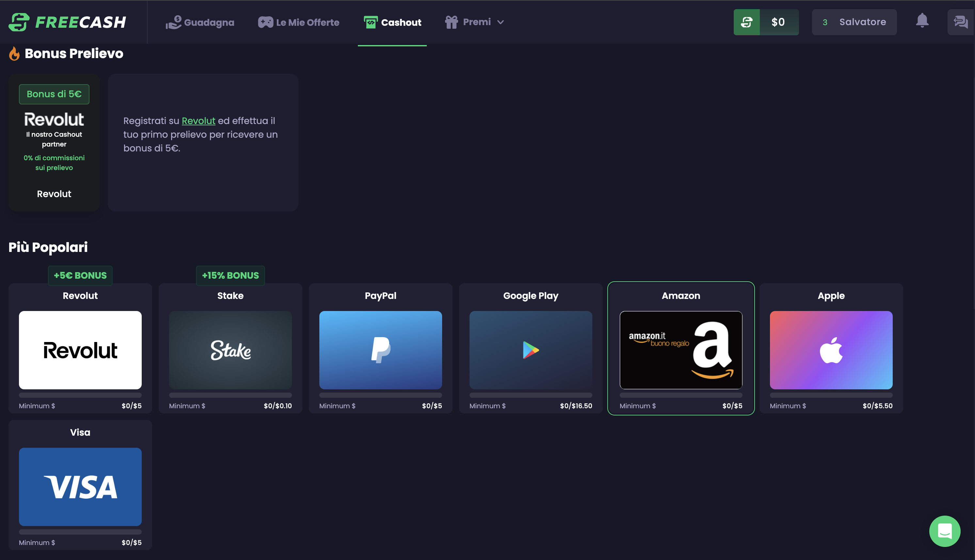This screenshot has height=560, width=975.
Task: Click the Visa card title
Action: pos(80,432)
